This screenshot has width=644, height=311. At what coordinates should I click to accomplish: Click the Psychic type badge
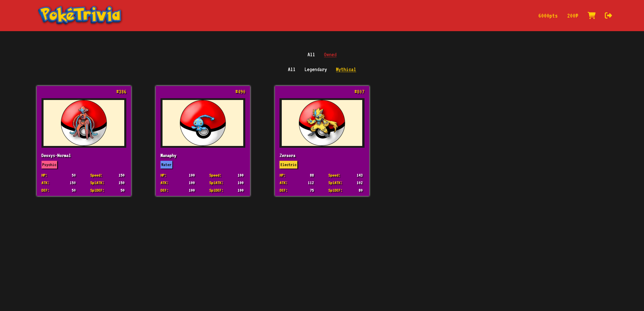[x=49, y=165]
